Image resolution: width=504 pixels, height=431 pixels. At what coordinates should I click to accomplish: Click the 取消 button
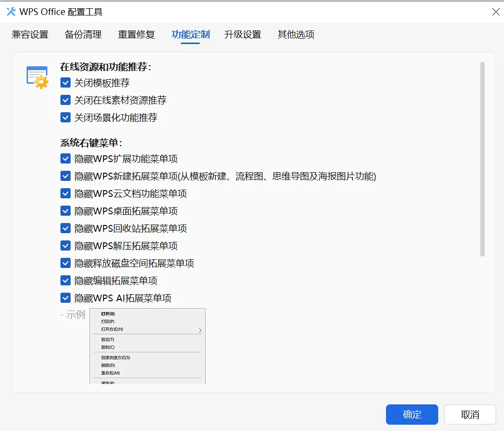coord(470,414)
